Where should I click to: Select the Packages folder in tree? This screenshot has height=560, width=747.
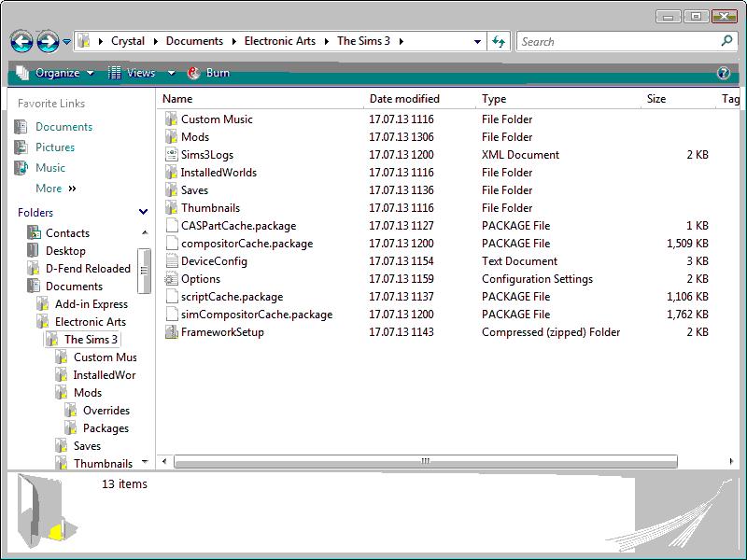(x=106, y=428)
